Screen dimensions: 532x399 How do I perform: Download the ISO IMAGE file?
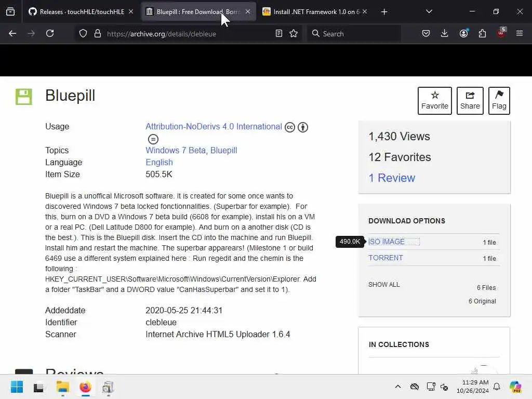coord(387,242)
